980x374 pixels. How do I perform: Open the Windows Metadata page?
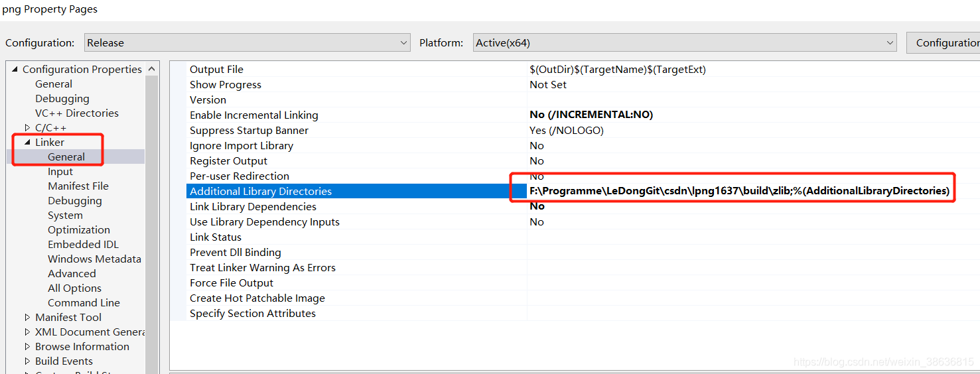point(94,259)
